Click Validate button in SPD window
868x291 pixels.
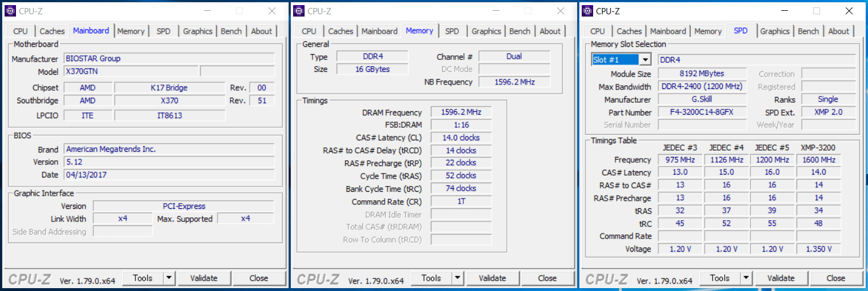tap(781, 278)
